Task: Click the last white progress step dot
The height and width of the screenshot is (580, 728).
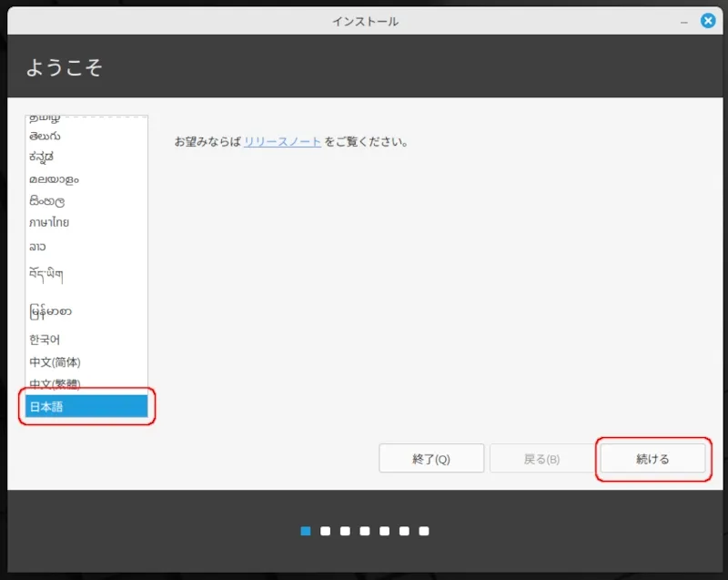Action: pos(424,531)
